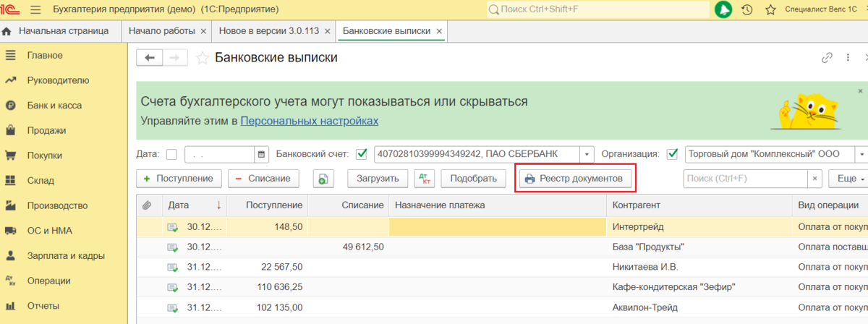Click the Назначение платежа column header
The height and width of the screenshot is (324, 868).
[498, 205]
